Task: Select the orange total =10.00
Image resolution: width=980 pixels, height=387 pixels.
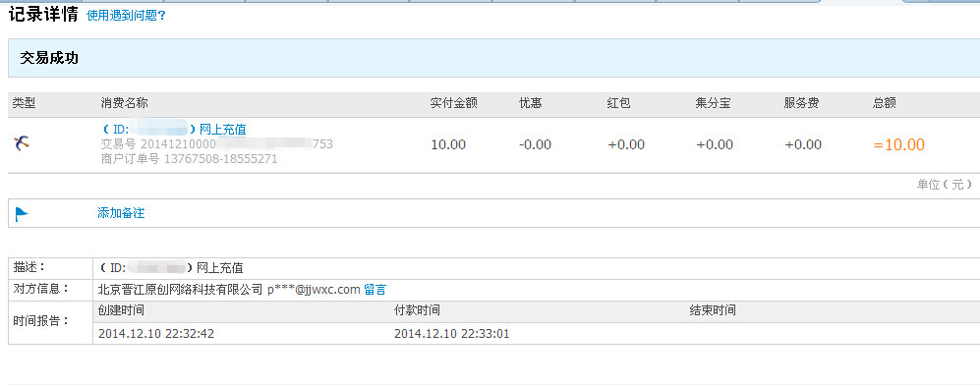Action: point(898,144)
